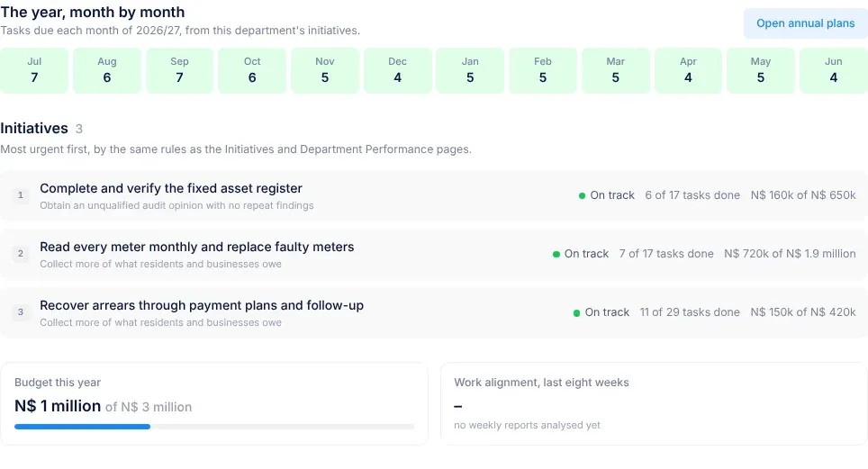The image size is (868, 469).
Task: Click 'N$ 1 million' budget amount
Action: point(58,406)
